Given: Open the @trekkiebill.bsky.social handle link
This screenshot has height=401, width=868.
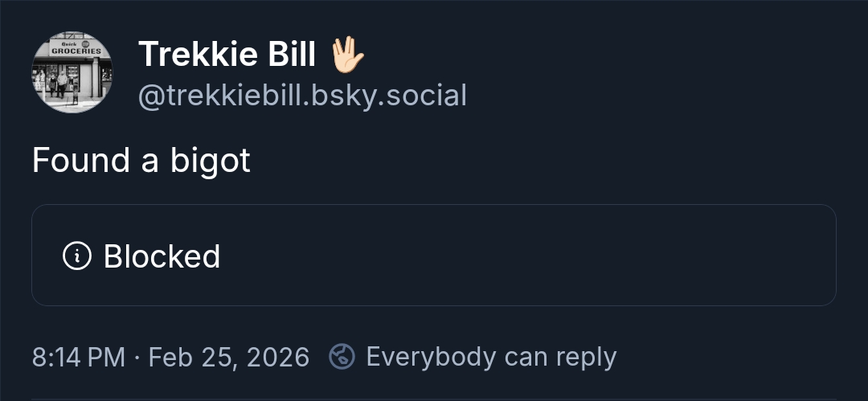Looking at the screenshot, I should [302, 96].
